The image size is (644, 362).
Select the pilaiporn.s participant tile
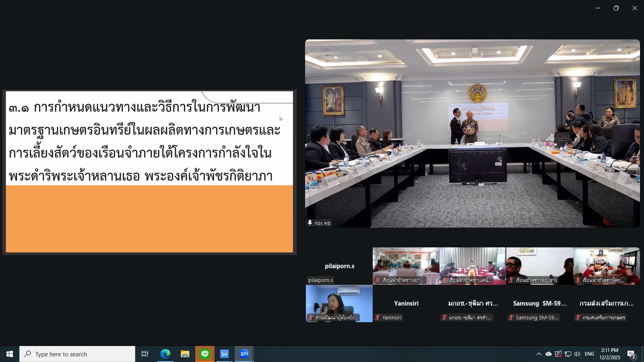tap(339, 266)
